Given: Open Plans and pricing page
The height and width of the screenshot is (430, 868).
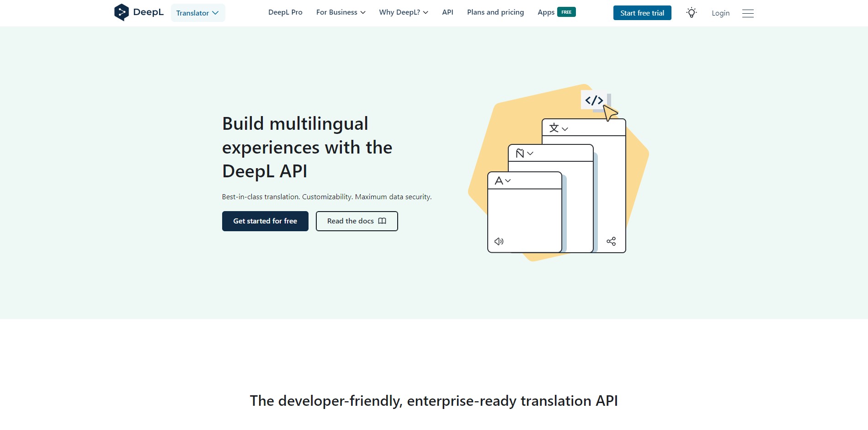Looking at the screenshot, I should pyautogui.click(x=495, y=12).
